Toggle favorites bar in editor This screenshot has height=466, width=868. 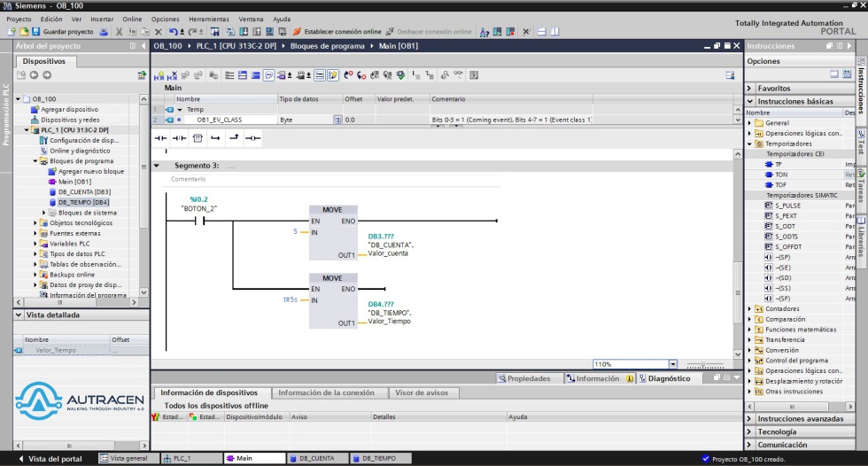coord(333,75)
